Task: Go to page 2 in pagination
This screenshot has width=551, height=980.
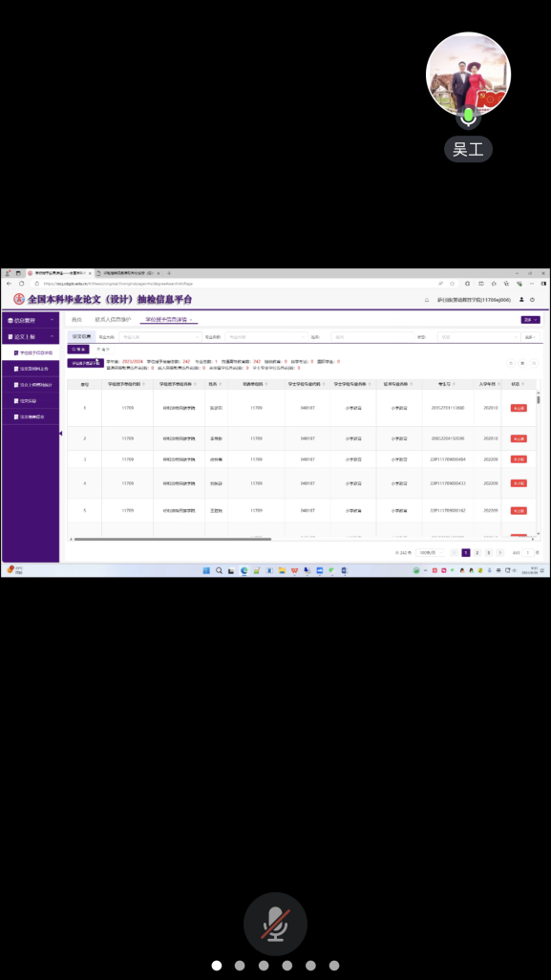Action: tap(477, 552)
